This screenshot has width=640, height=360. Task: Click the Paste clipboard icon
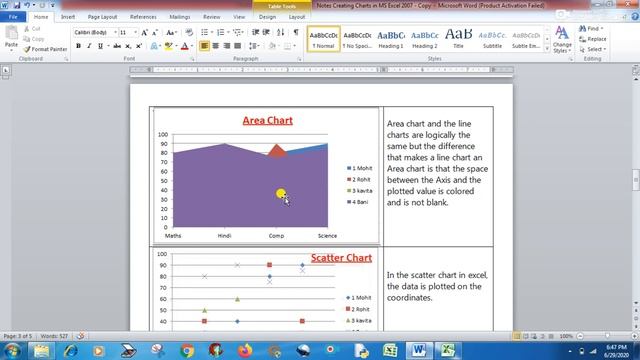[x=11, y=33]
